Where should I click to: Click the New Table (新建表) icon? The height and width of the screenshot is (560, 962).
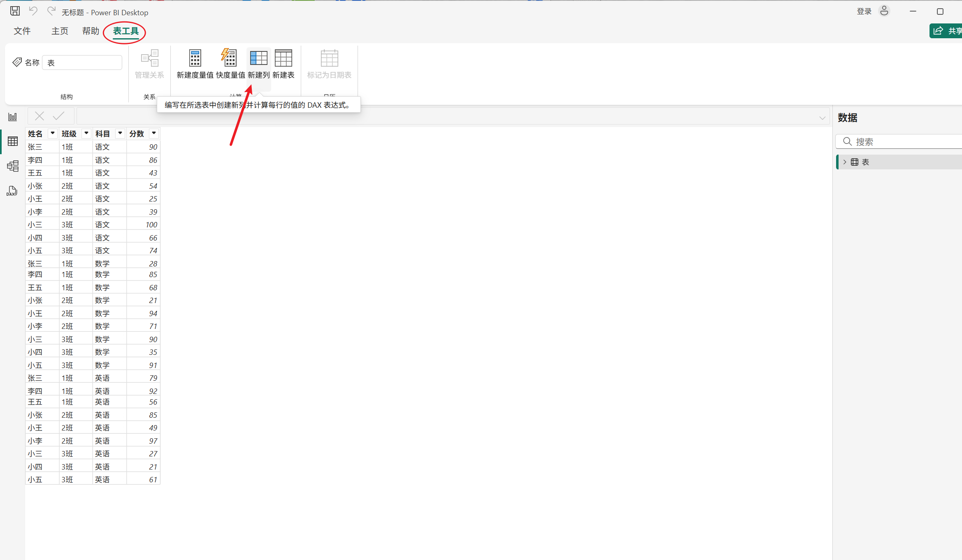pos(283,58)
